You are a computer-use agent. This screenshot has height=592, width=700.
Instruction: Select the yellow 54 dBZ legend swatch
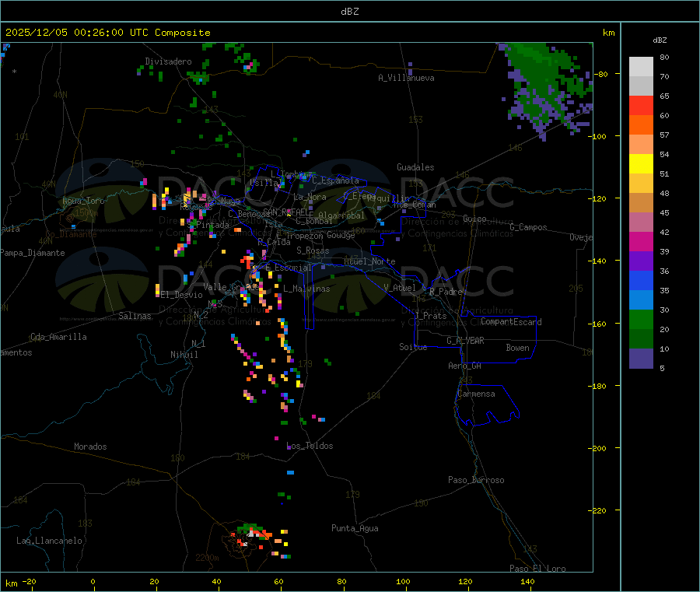tap(641, 164)
